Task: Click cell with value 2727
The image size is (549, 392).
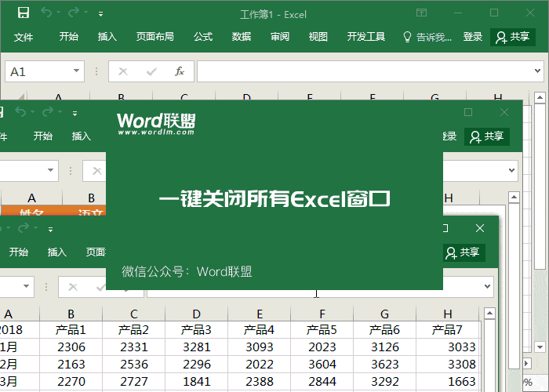Action: click(134, 381)
